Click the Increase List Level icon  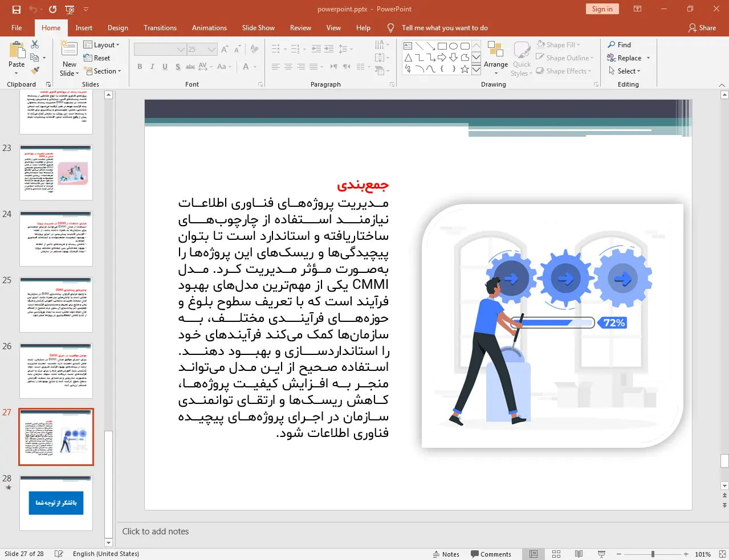tap(329, 49)
